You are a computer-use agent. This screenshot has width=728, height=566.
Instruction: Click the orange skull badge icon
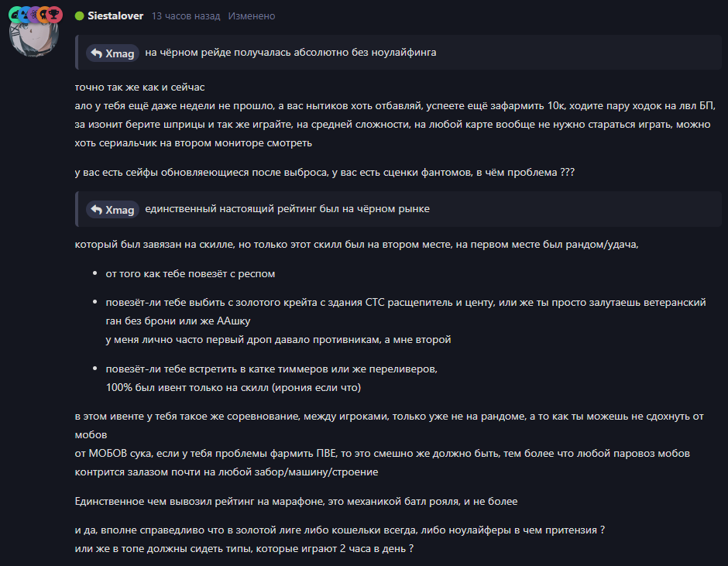[x=45, y=15]
